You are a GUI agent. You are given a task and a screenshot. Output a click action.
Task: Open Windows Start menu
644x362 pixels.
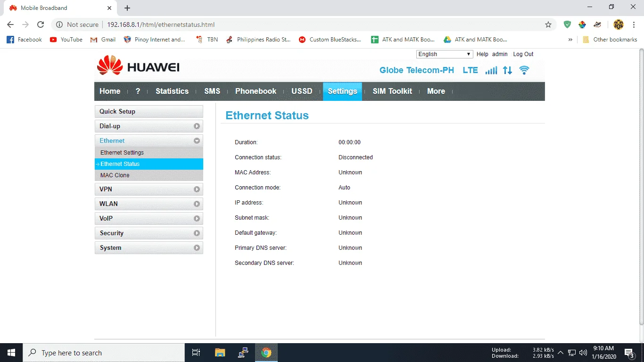(x=11, y=353)
